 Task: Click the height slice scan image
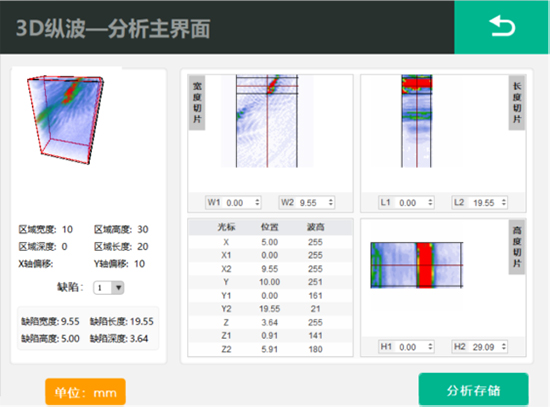(417, 265)
